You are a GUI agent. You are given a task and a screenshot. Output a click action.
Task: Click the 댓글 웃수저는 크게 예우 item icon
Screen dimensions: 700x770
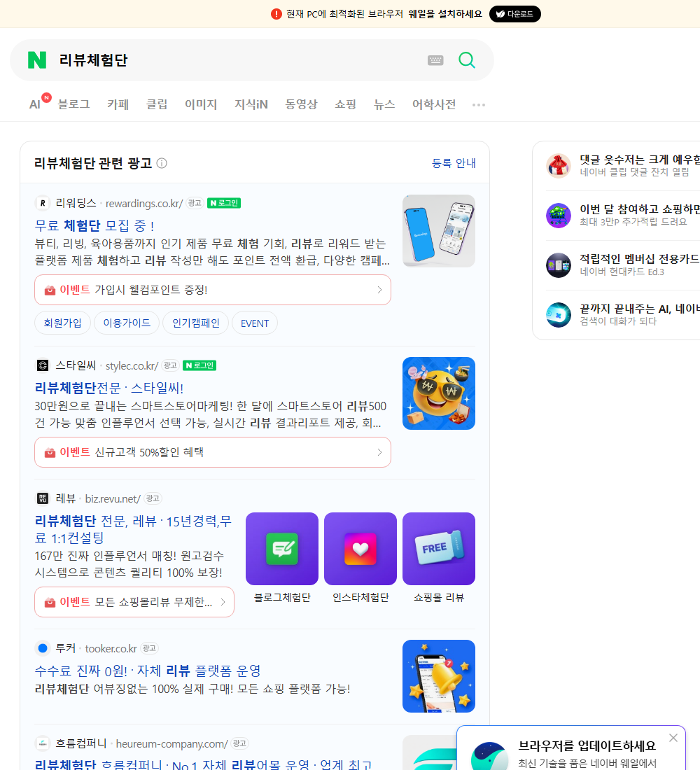click(x=559, y=165)
